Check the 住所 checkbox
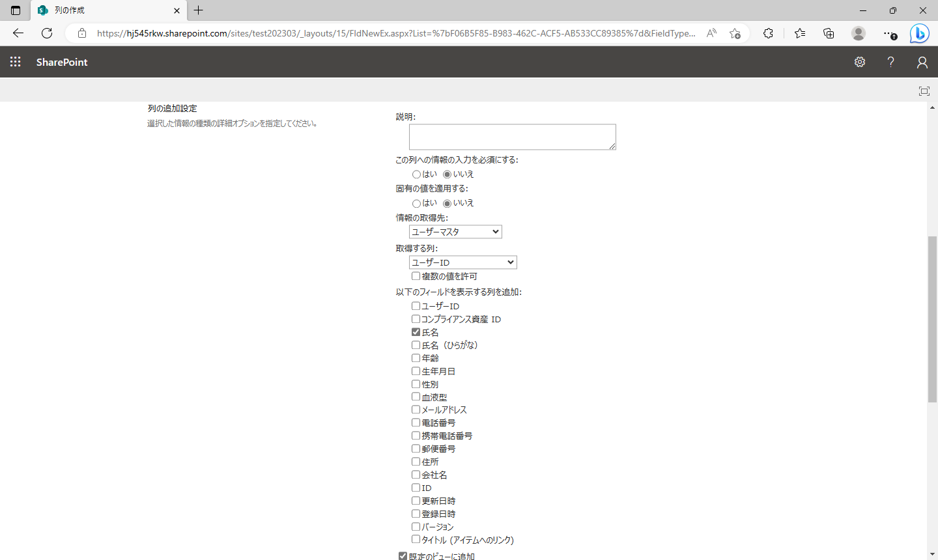The height and width of the screenshot is (560, 938). click(x=416, y=462)
